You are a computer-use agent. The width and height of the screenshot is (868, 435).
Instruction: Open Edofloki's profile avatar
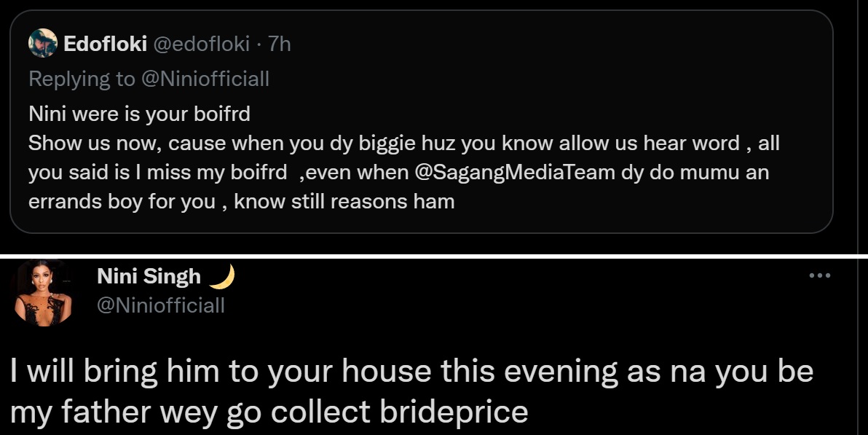click(42, 44)
